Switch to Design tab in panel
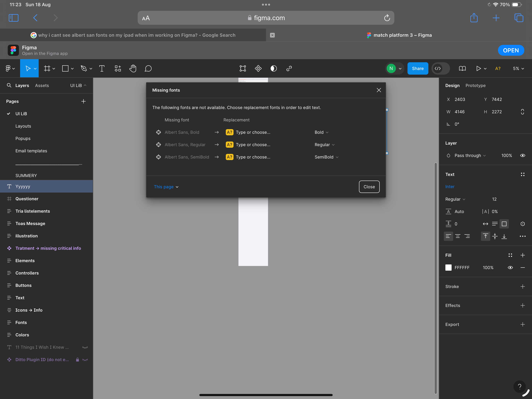Viewport: 532px width, 399px height. coord(452,85)
